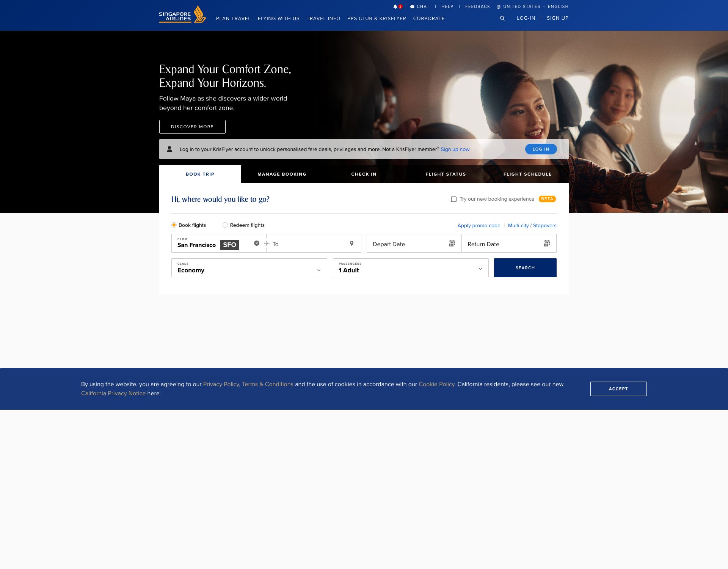
Task: Open the site search magnifier
Action: pos(502,18)
